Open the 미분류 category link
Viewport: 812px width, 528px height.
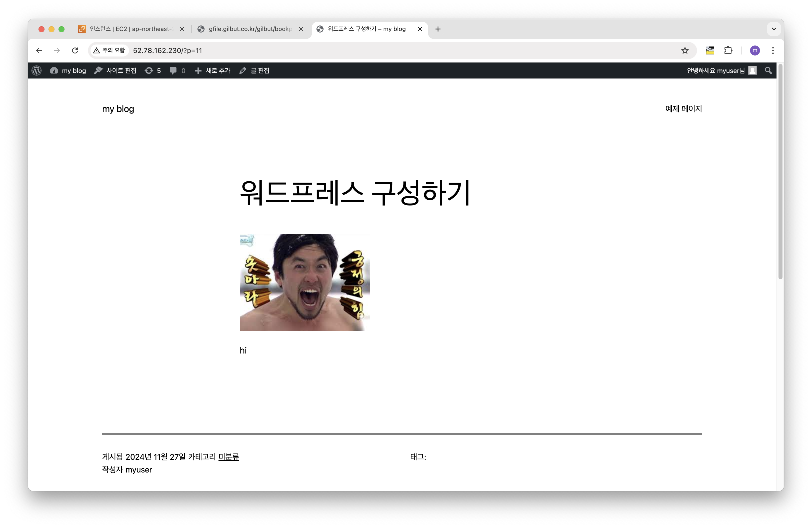tap(228, 457)
